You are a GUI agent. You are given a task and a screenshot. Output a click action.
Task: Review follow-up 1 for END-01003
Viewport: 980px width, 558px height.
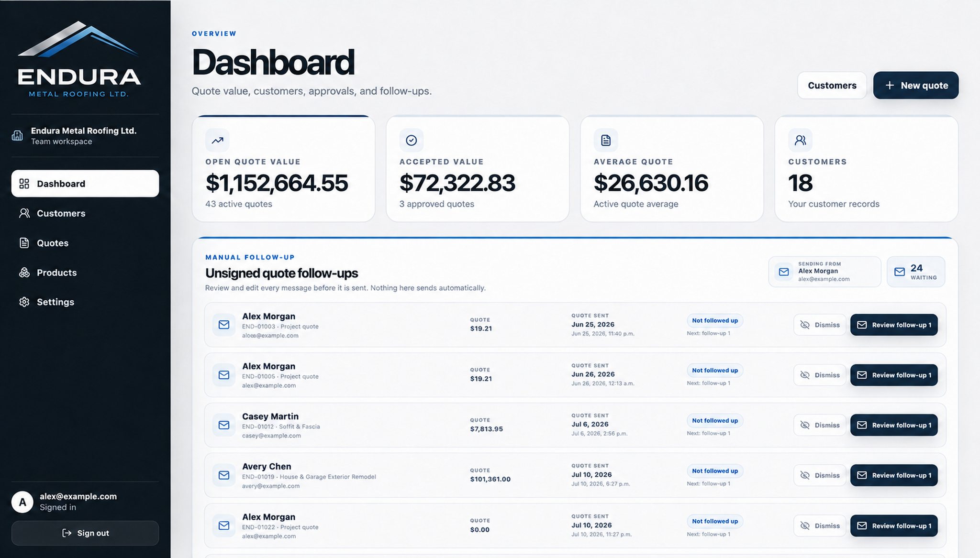(x=894, y=325)
